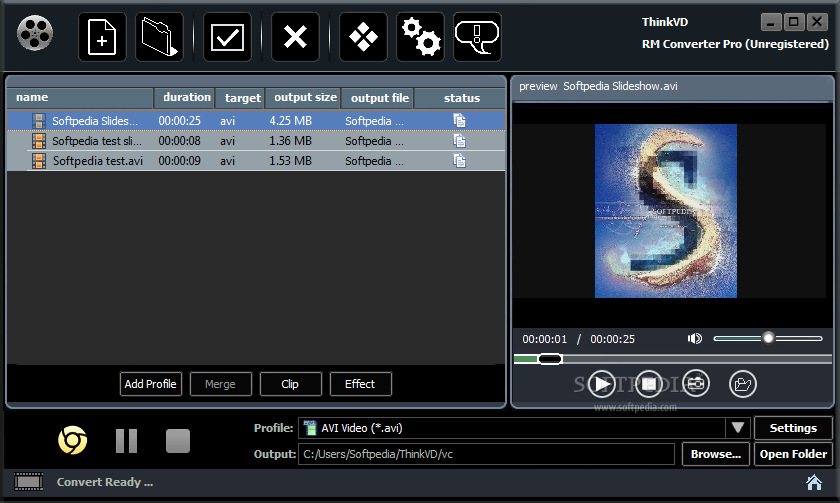
Task: Sort by the name column header
Action: pyautogui.click(x=80, y=97)
